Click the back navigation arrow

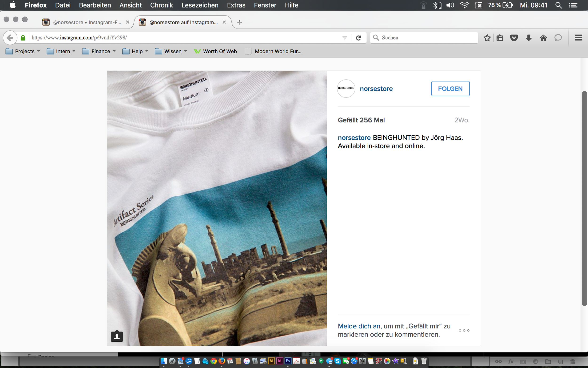10,38
